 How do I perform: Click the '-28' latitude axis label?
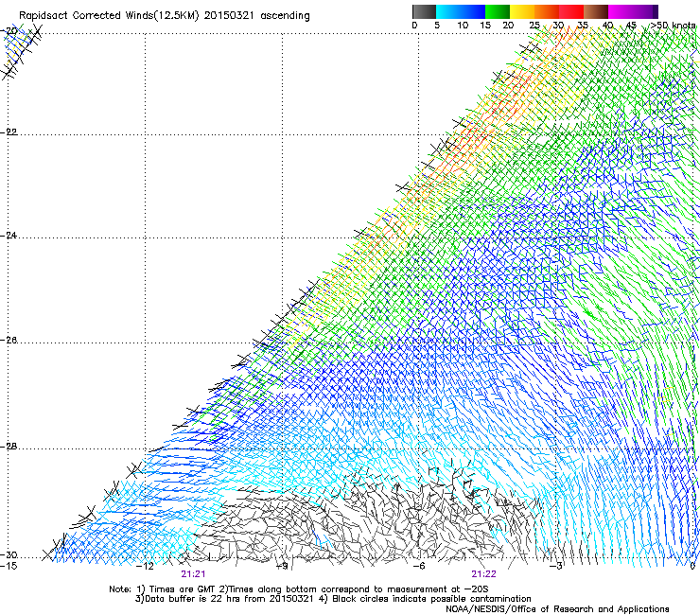[x=9, y=447]
